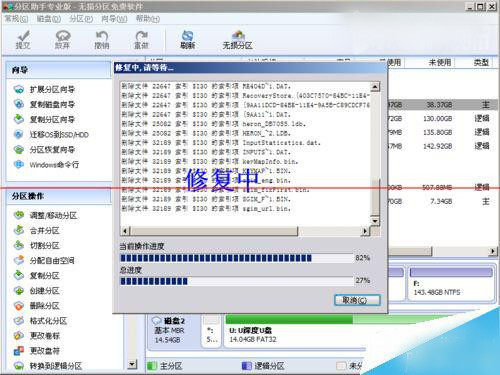Click the 38.37GB unused cell
This screenshot has height=375, width=500.
pos(439,105)
